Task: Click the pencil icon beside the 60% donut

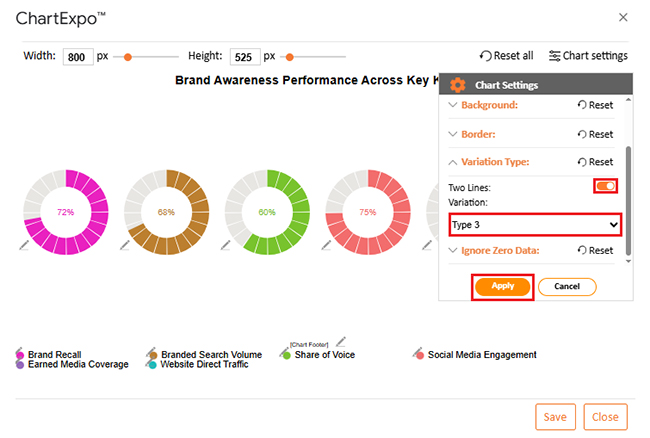Action: (x=226, y=245)
